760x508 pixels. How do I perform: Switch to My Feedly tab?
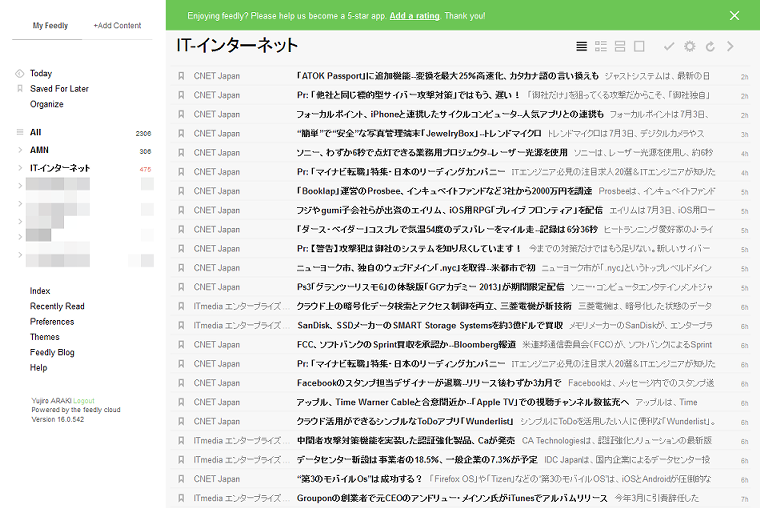(50, 26)
